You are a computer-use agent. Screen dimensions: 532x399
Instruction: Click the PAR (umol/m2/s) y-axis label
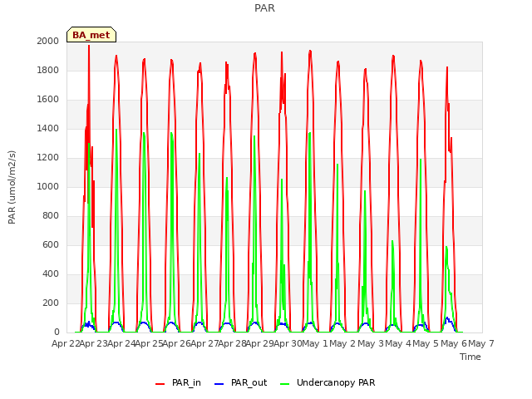12,187
